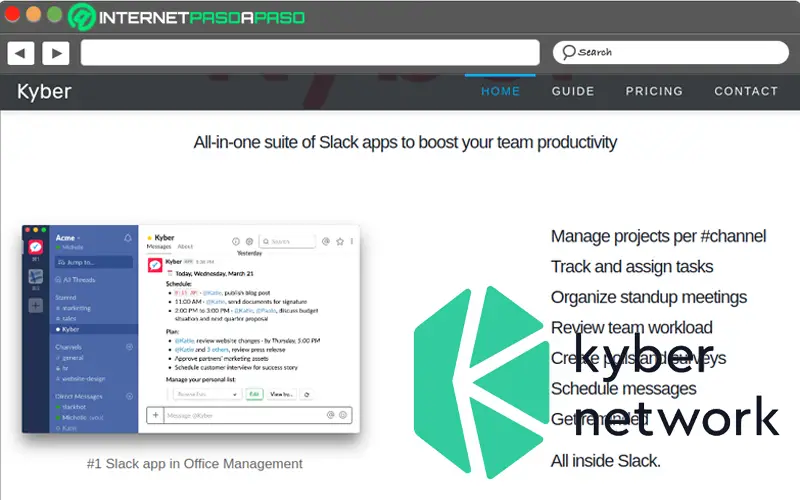Click the magnifier icon in the Search field
This screenshot has height=500, width=800.
click(568, 52)
